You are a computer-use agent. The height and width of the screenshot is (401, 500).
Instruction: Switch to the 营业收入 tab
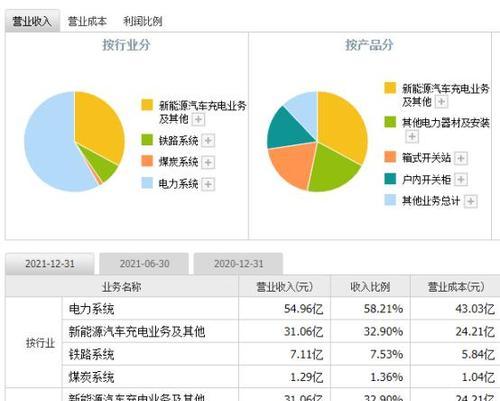[x=32, y=21]
